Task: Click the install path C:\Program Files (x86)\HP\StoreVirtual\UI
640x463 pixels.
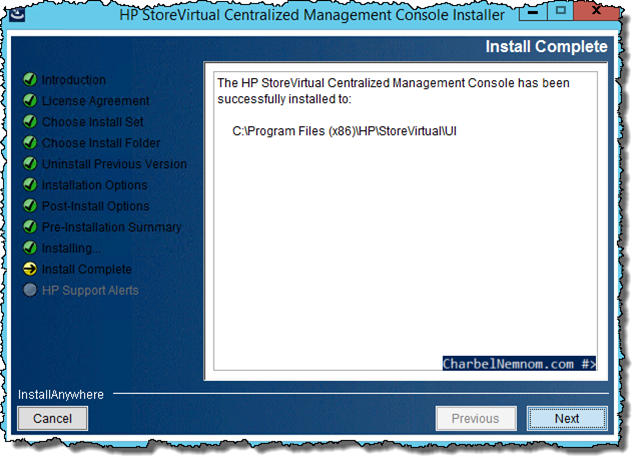Action: [344, 131]
